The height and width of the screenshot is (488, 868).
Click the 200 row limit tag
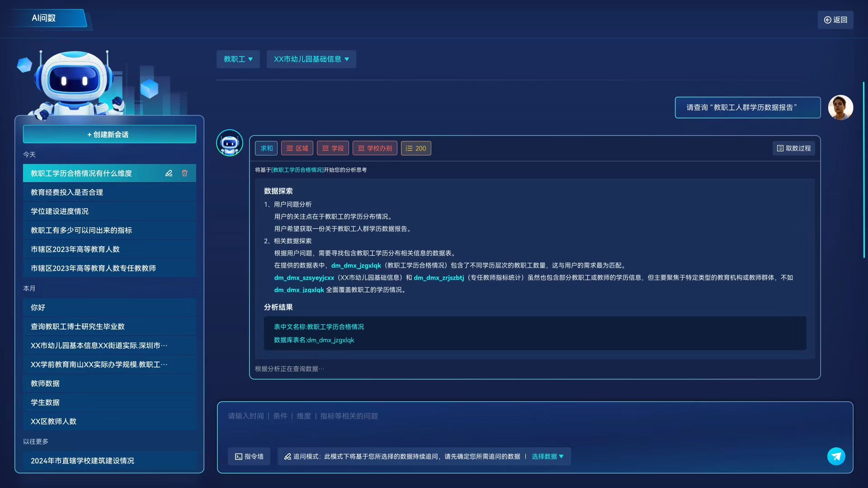click(x=415, y=148)
